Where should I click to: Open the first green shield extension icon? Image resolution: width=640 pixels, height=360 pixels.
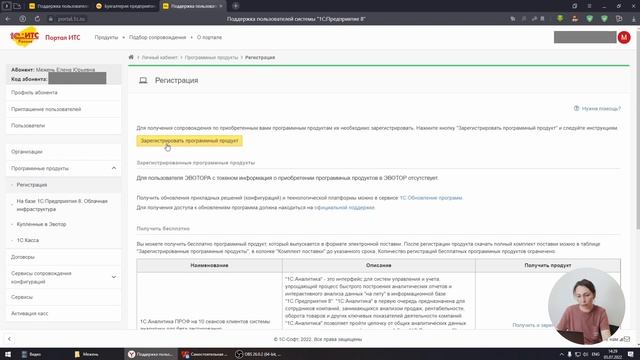pos(589,19)
